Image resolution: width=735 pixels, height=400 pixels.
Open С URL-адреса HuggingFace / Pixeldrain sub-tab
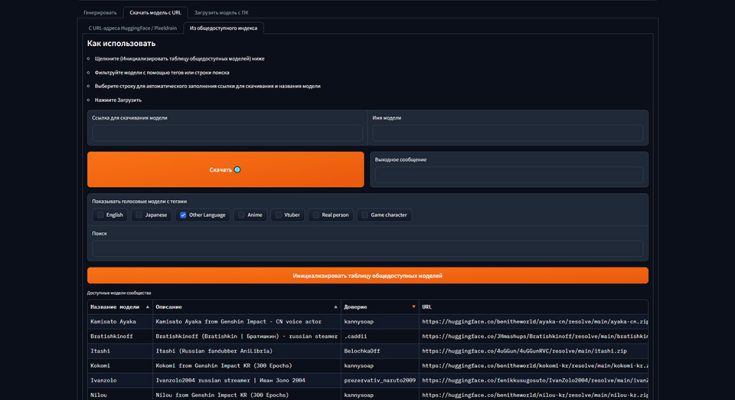click(132, 28)
